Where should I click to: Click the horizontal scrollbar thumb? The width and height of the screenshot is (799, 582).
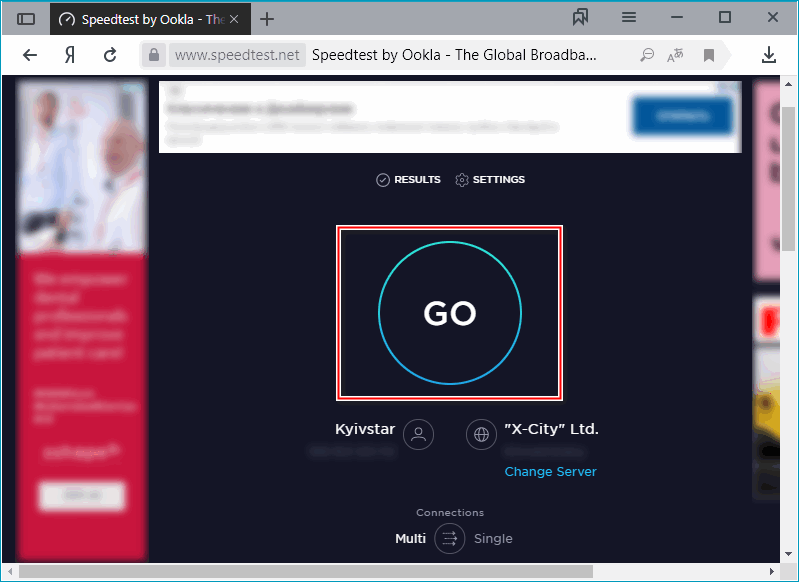(306, 572)
